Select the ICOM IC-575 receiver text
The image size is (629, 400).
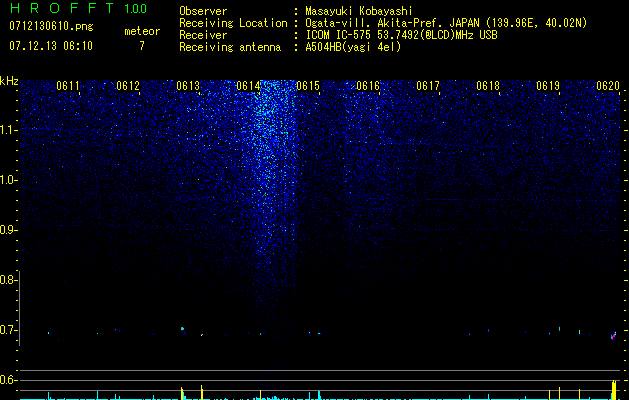click(401, 35)
